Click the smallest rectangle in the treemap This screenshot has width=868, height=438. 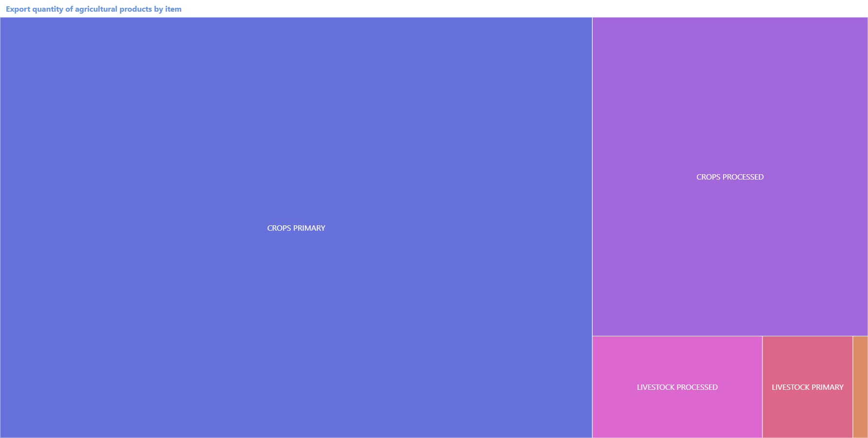860,387
